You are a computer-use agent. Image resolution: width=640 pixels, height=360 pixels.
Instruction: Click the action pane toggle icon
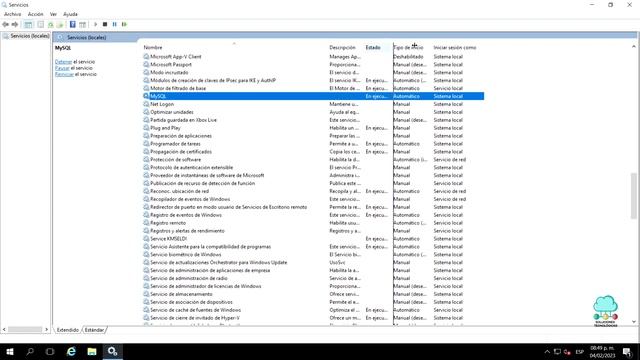[82, 24]
